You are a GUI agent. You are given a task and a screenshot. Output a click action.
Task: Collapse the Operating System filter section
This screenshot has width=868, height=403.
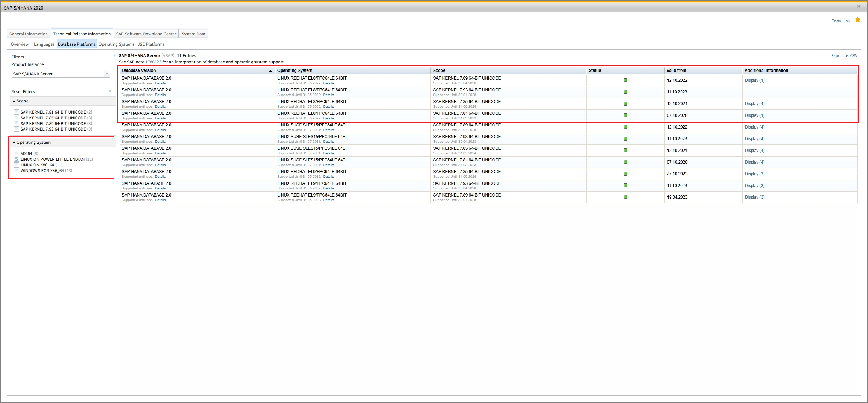pos(14,143)
